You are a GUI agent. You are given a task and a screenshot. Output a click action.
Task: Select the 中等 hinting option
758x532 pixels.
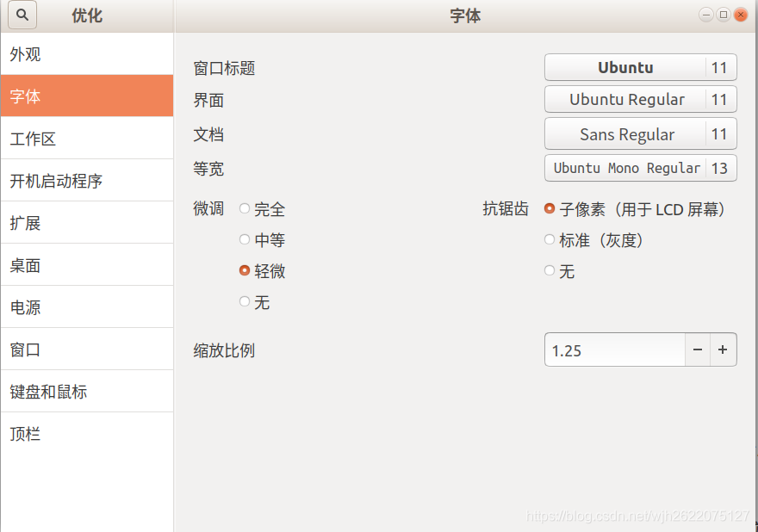[245, 240]
